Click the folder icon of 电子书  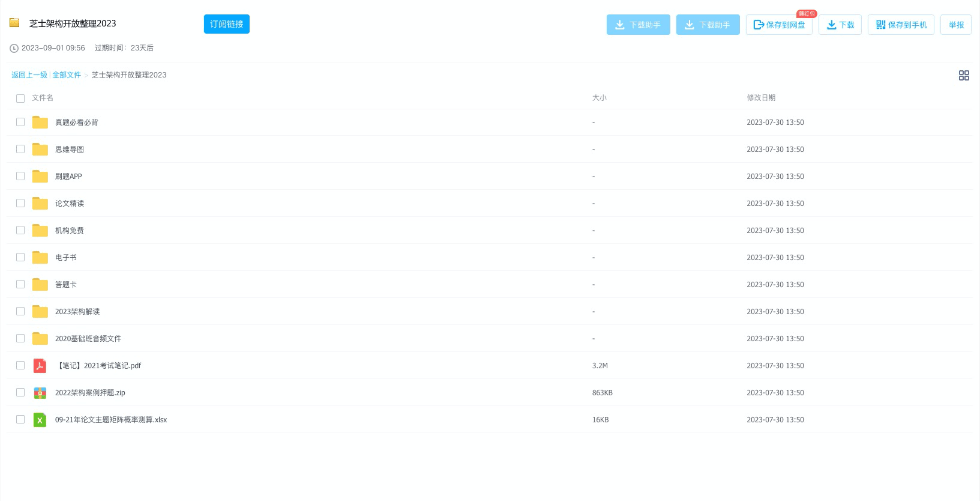40,258
